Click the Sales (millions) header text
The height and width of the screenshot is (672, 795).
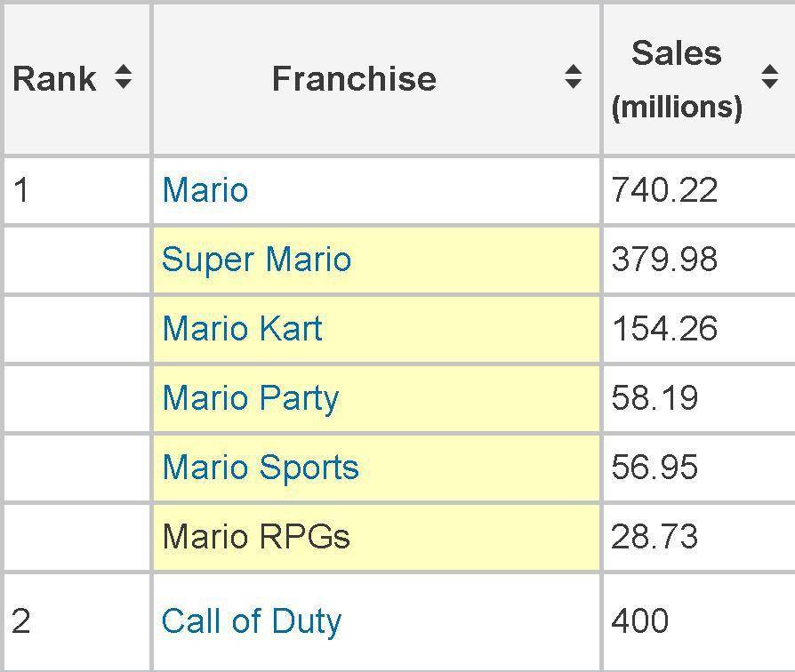click(x=677, y=80)
